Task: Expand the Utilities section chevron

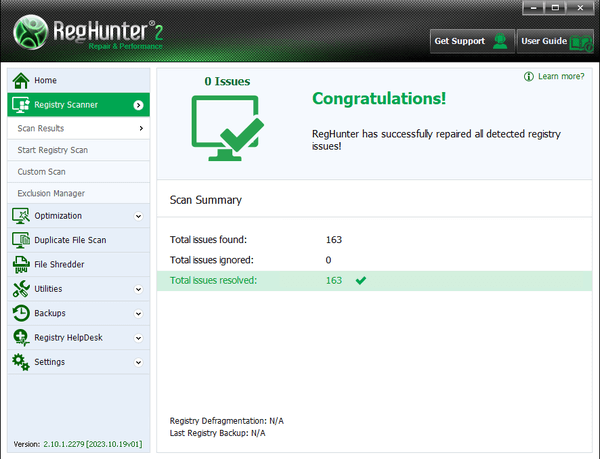Action: pyautogui.click(x=139, y=289)
